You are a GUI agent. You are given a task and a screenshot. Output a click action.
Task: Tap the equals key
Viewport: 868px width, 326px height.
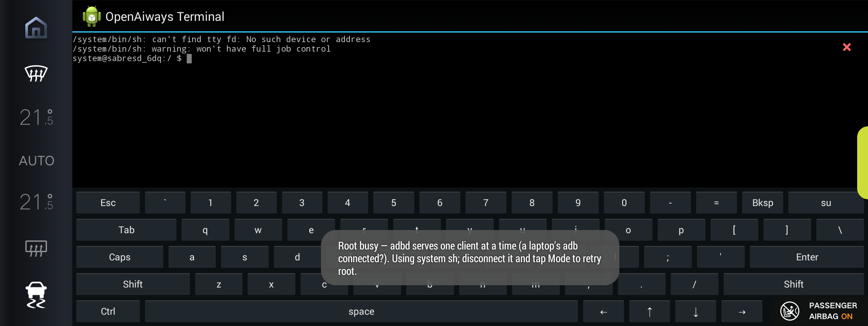click(717, 203)
